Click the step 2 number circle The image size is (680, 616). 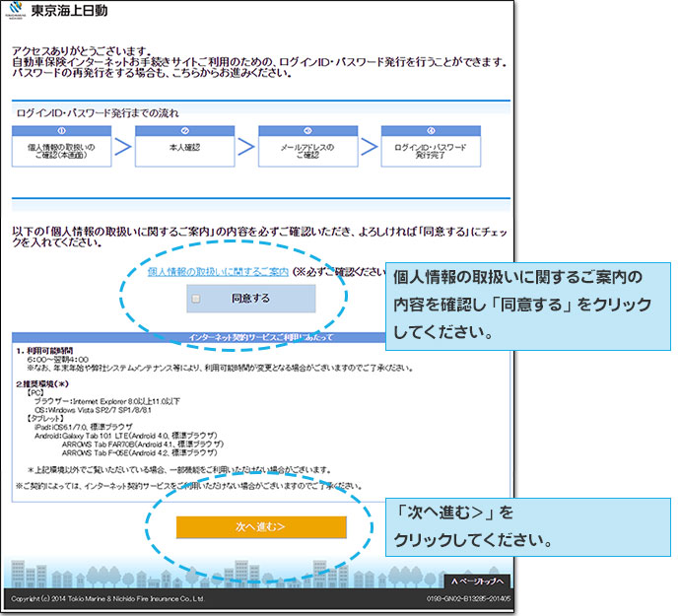click(x=184, y=130)
